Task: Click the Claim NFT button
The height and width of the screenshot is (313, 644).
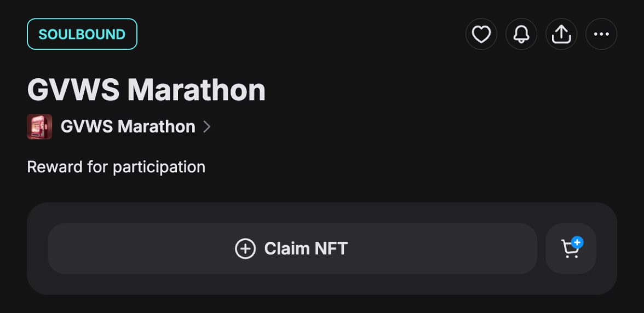Action: [x=292, y=248]
